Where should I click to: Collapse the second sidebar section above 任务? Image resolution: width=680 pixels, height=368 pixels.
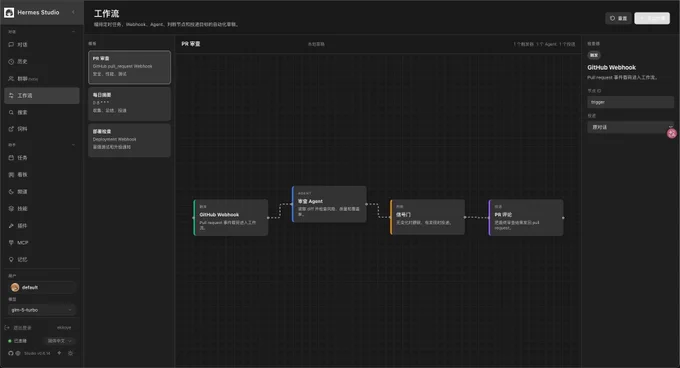pos(73,145)
